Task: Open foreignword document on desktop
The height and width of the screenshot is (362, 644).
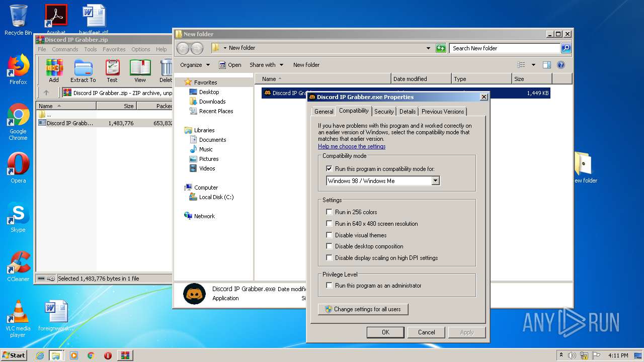Action: pos(56,316)
